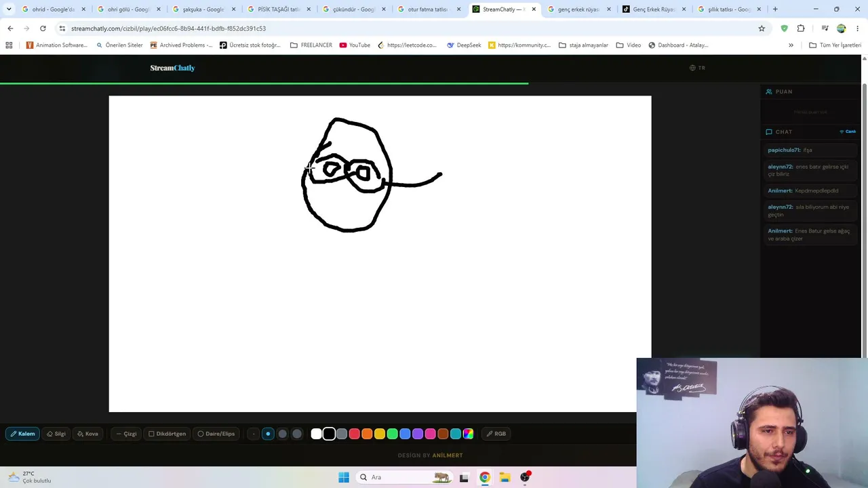Open a new browser tab

[775, 9]
